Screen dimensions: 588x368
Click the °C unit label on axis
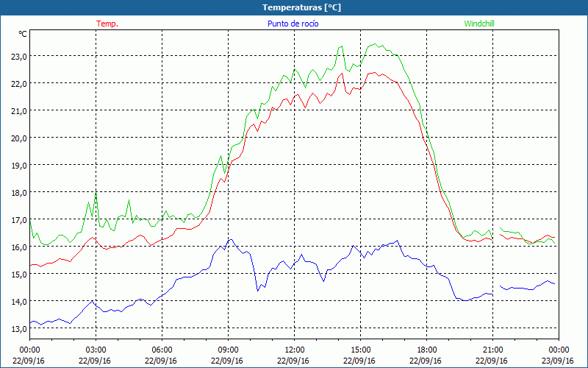tap(23, 34)
